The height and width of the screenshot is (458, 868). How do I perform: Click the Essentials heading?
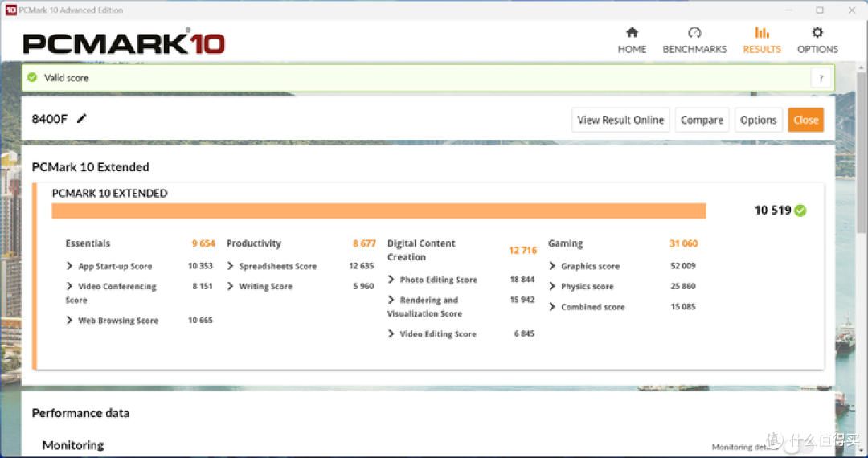88,243
